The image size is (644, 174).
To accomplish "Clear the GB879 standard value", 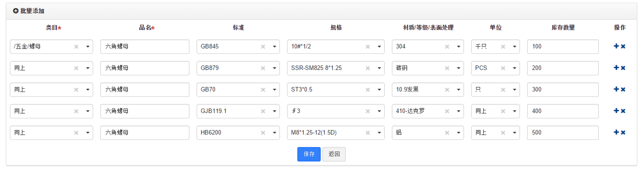I will (x=263, y=68).
